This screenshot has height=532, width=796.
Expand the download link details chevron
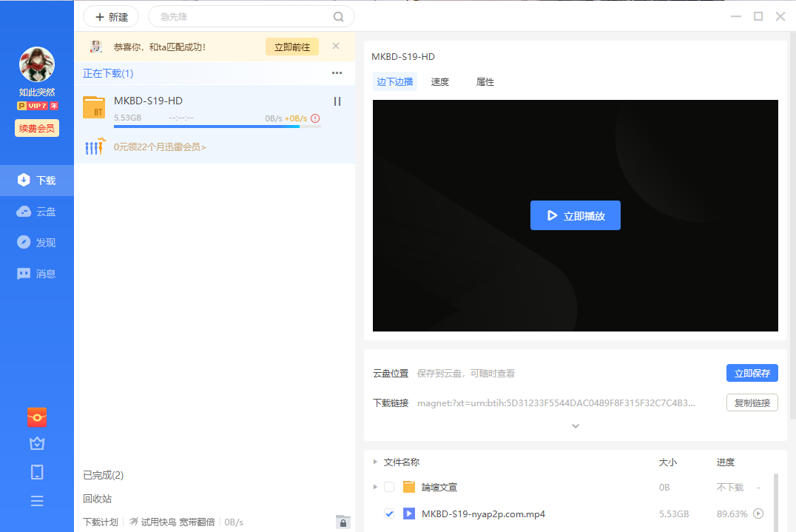point(576,426)
